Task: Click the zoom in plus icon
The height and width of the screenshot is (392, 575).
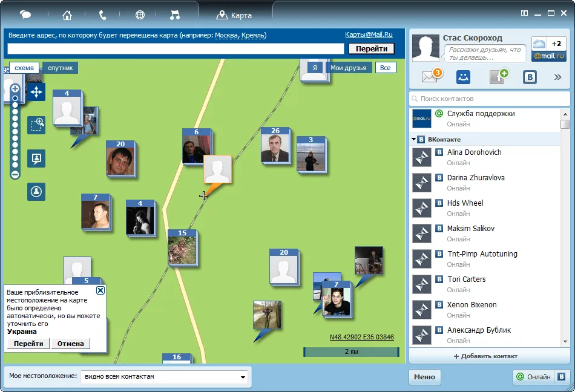Action: pyautogui.click(x=15, y=88)
